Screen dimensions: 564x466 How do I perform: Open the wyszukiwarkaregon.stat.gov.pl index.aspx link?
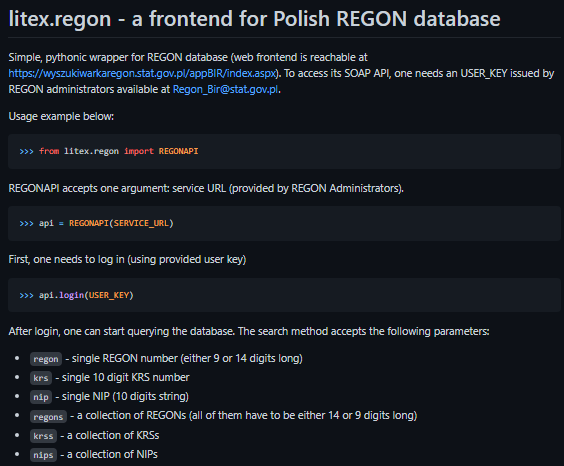[x=142, y=73]
